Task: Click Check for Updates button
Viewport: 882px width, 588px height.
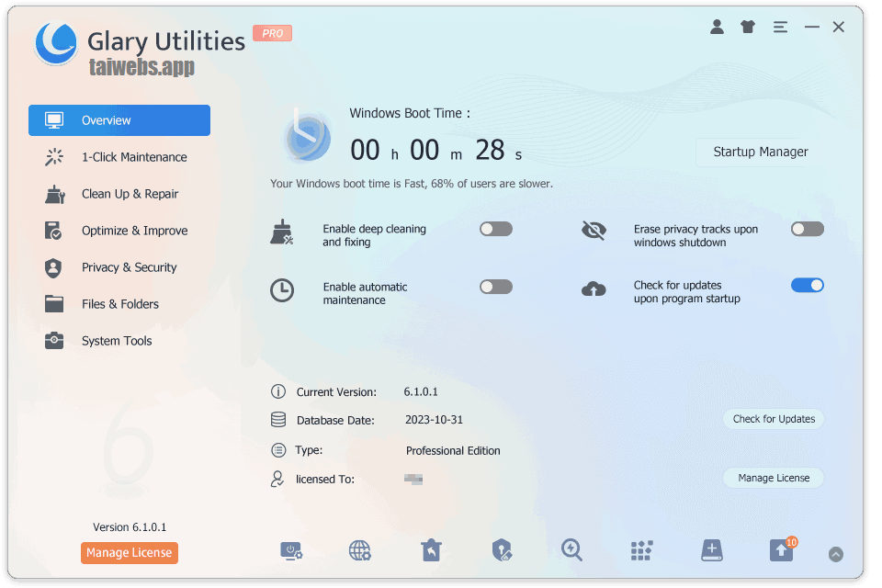Action: click(774, 419)
